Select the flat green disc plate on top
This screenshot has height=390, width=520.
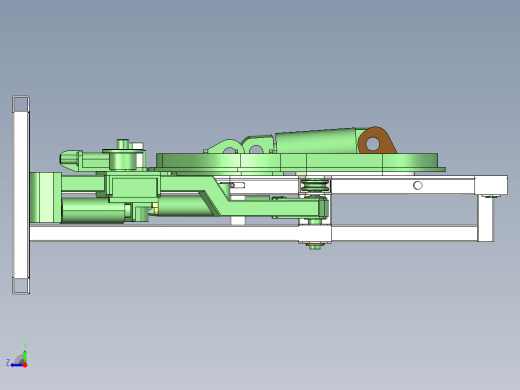(x=300, y=162)
